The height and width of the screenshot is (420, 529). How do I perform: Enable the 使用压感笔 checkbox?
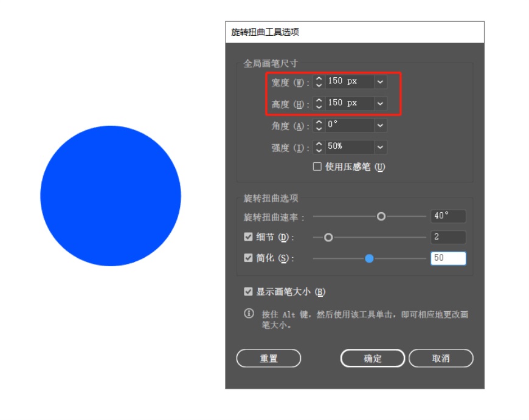[318, 166]
